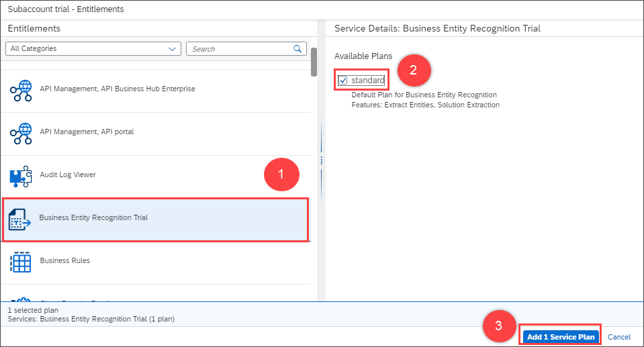The width and height of the screenshot is (644, 347).
Task: Click the search magnifier icon
Action: click(297, 48)
